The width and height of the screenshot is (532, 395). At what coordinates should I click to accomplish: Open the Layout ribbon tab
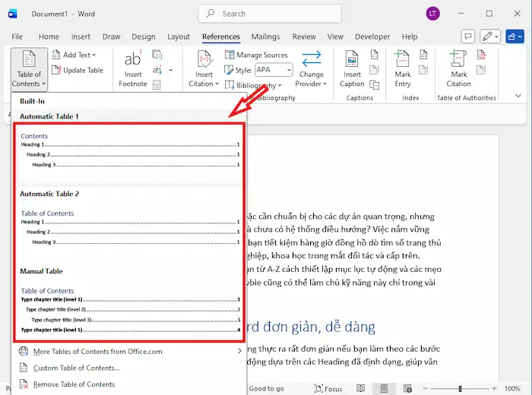point(179,36)
